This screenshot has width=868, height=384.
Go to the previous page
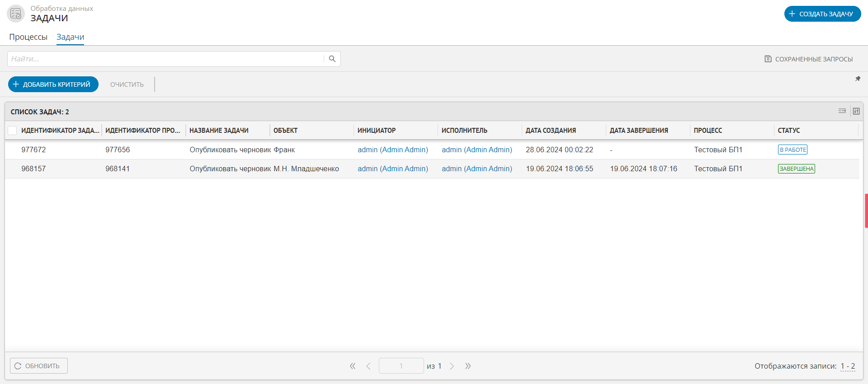[368, 366]
